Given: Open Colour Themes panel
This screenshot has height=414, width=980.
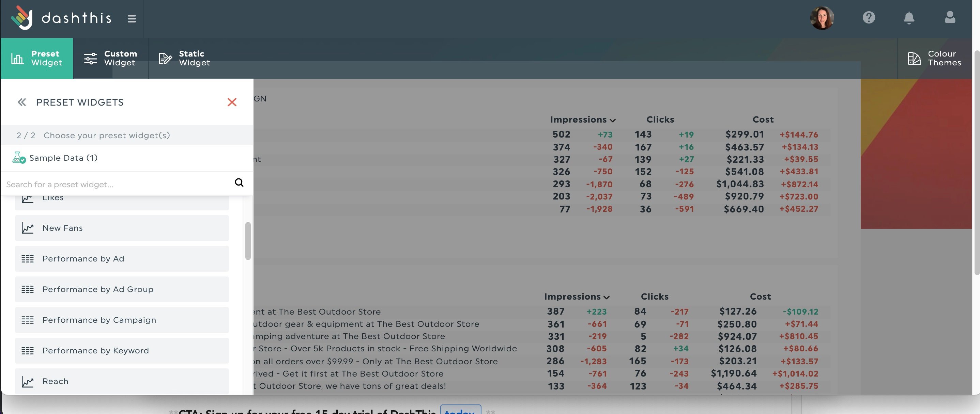Looking at the screenshot, I should [x=934, y=58].
